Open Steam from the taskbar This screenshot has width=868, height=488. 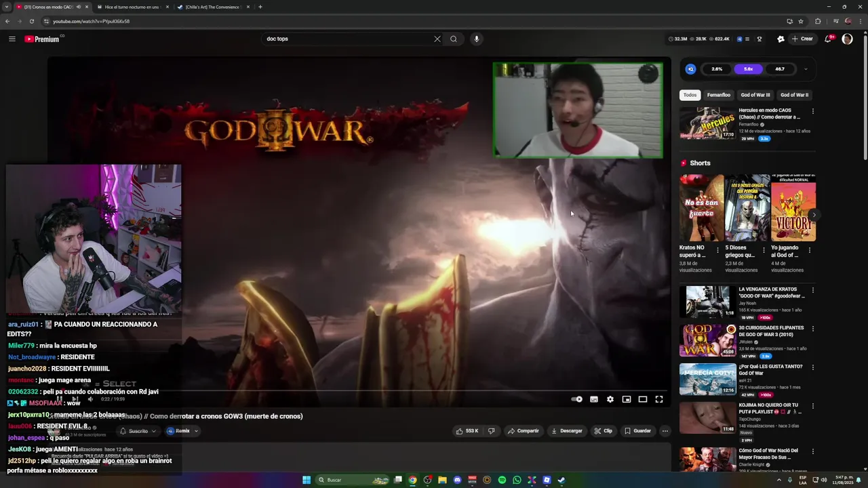[x=561, y=480]
